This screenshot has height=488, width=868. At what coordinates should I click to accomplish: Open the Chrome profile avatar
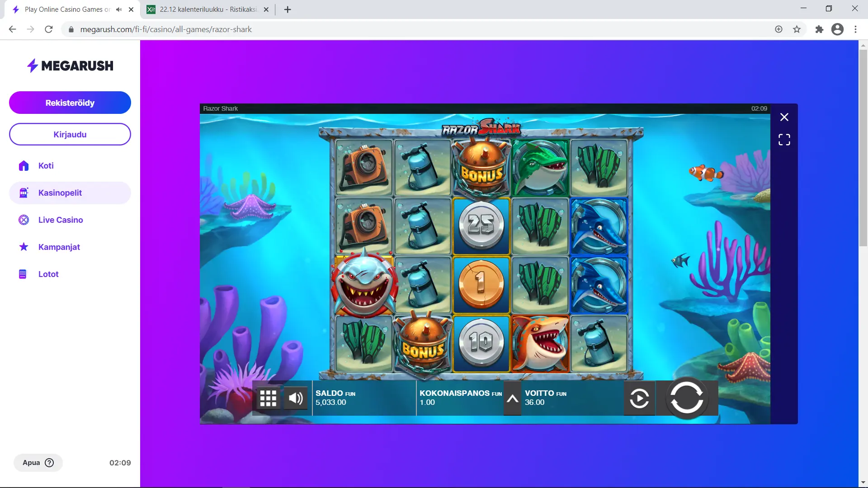[x=837, y=29]
